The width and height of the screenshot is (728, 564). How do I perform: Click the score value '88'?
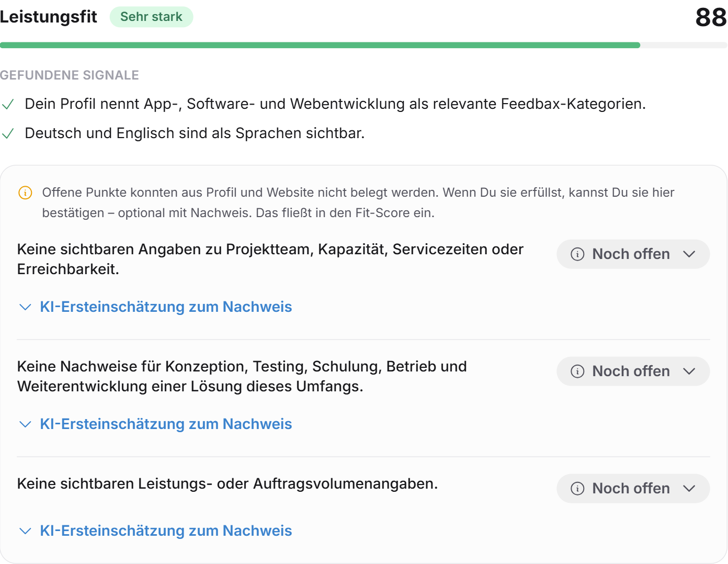(x=711, y=17)
